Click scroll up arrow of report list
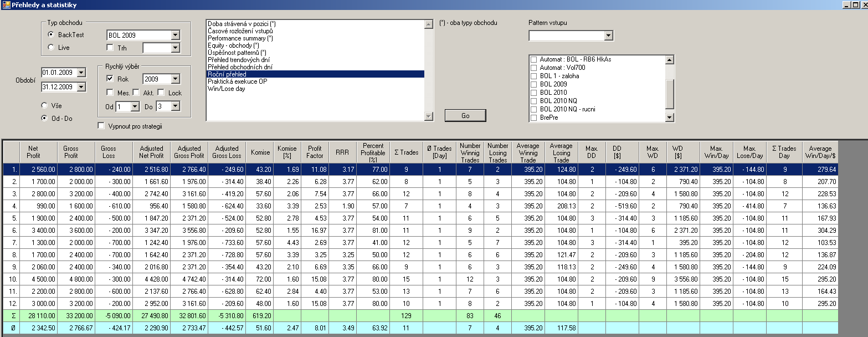The image size is (868, 337). 428,24
